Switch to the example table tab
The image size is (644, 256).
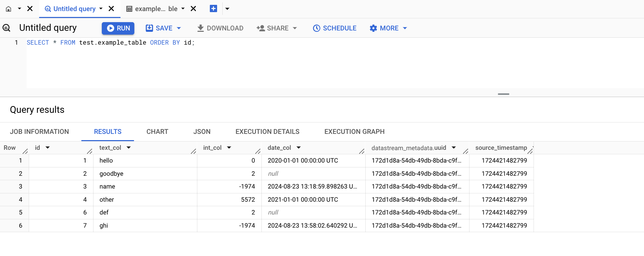click(x=152, y=9)
